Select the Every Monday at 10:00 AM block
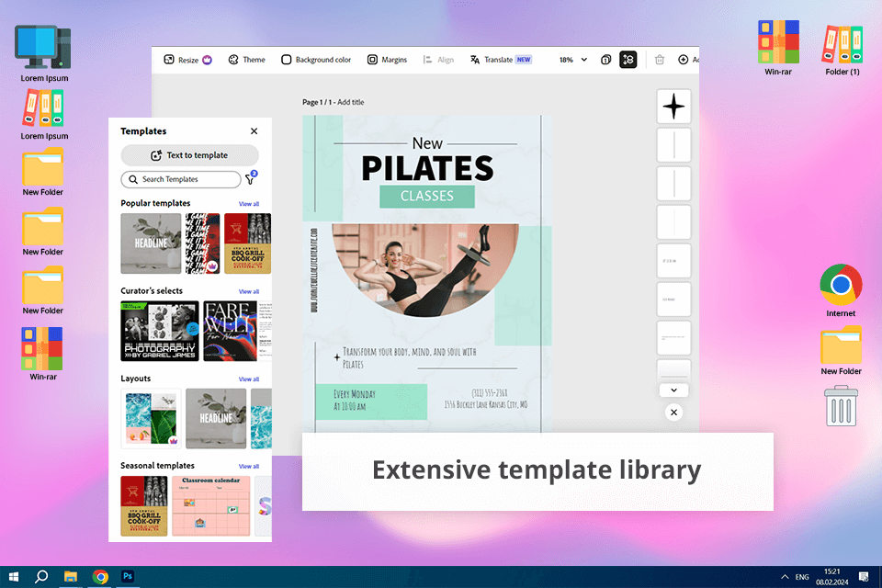Screen dimensions: 882x588 [x=371, y=401]
